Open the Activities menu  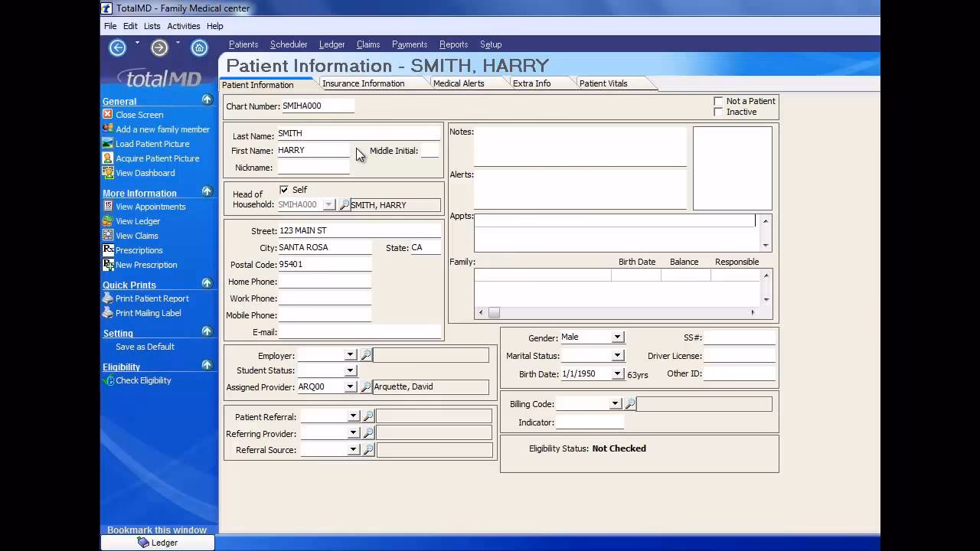click(183, 25)
